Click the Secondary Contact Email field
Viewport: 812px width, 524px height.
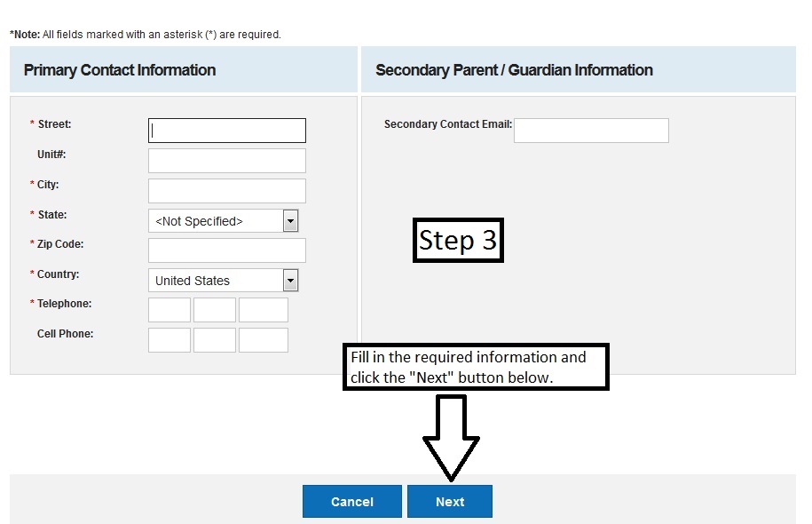point(591,131)
